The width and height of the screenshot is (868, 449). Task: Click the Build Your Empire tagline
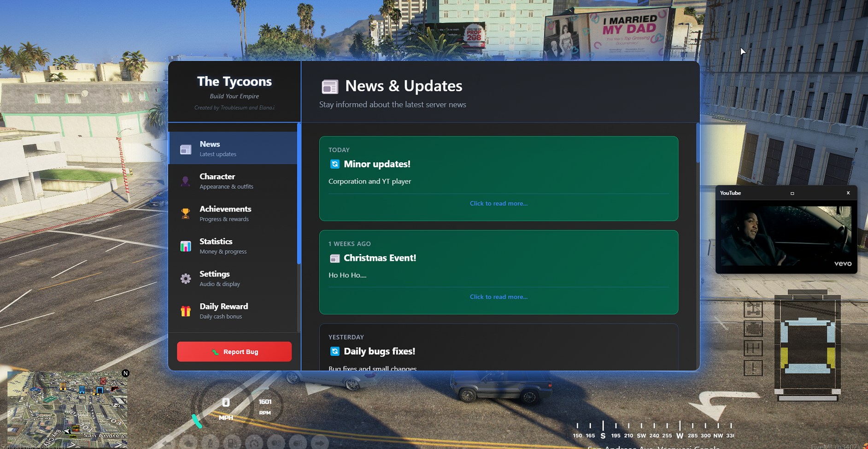pyautogui.click(x=234, y=96)
